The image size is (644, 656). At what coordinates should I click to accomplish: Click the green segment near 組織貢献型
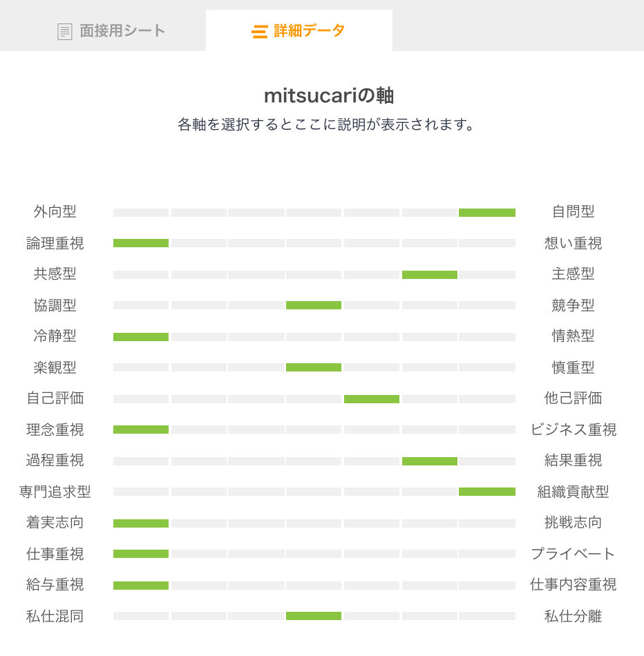(486, 492)
